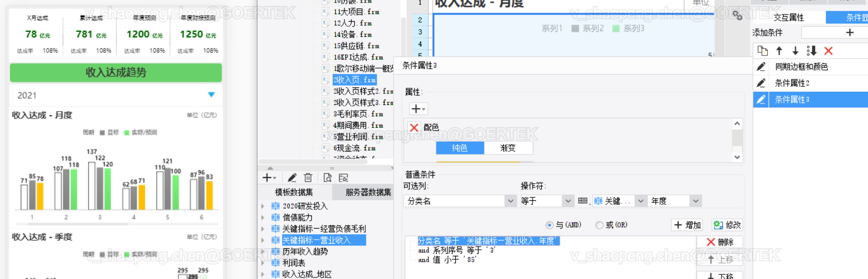Switch to 条件显示 tab
Viewport: 868px width, 279px height.
[847, 18]
